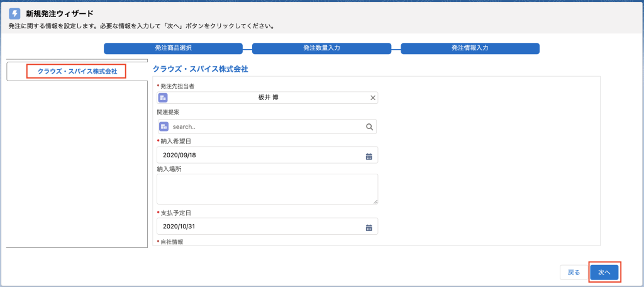This screenshot has height=287, width=644.
Task: Click the クラウズ・スパイス株式会社 form heading
Action: [x=201, y=69]
